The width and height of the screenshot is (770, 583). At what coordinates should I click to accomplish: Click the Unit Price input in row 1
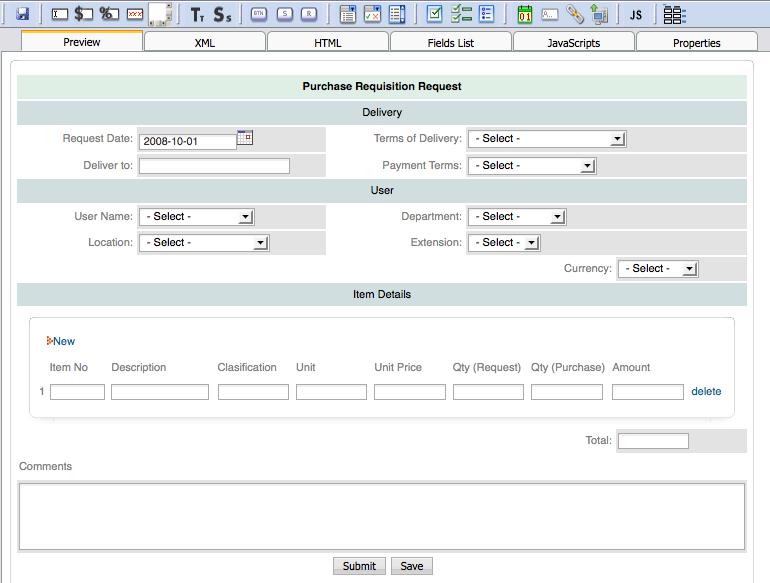410,392
